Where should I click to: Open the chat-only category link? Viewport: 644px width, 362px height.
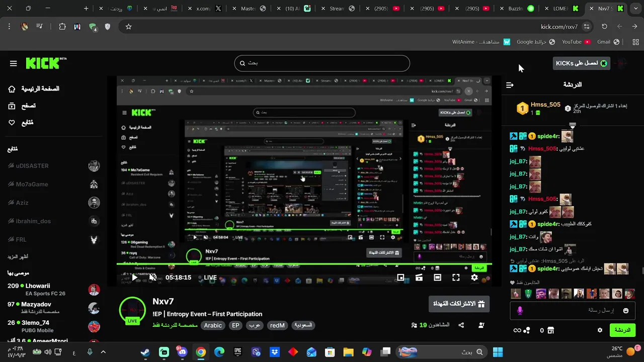pos(175,325)
